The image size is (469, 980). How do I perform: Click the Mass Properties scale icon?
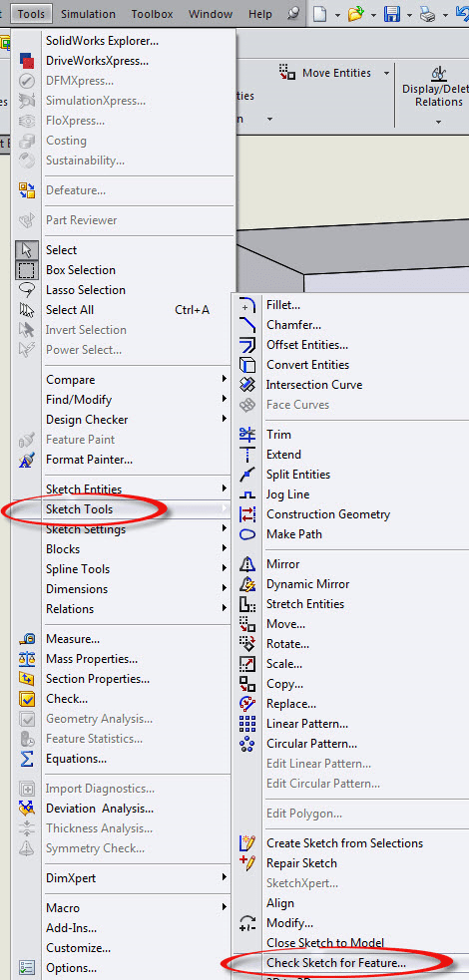28,659
